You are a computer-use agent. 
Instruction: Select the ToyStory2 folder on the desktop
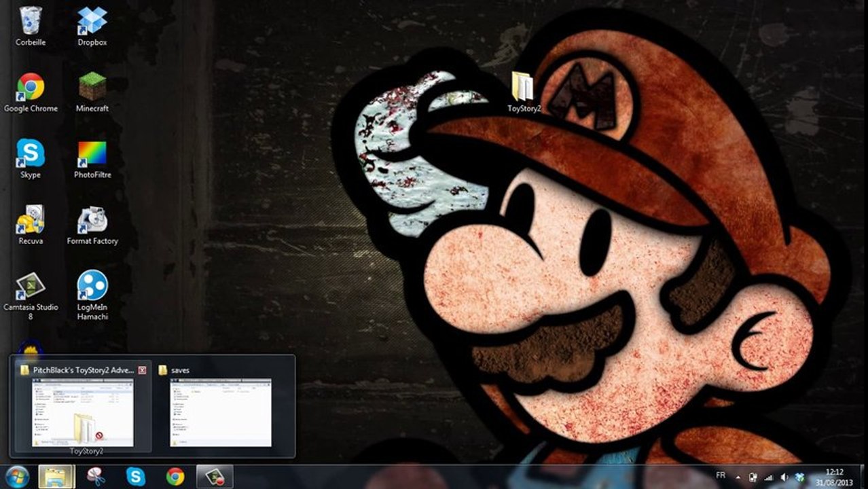pyautogui.click(x=524, y=91)
